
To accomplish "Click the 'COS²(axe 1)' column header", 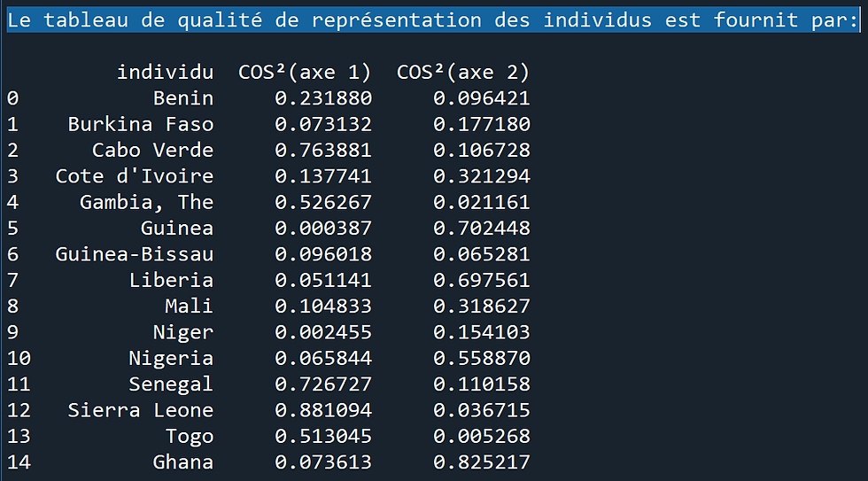I will (x=305, y=72).
